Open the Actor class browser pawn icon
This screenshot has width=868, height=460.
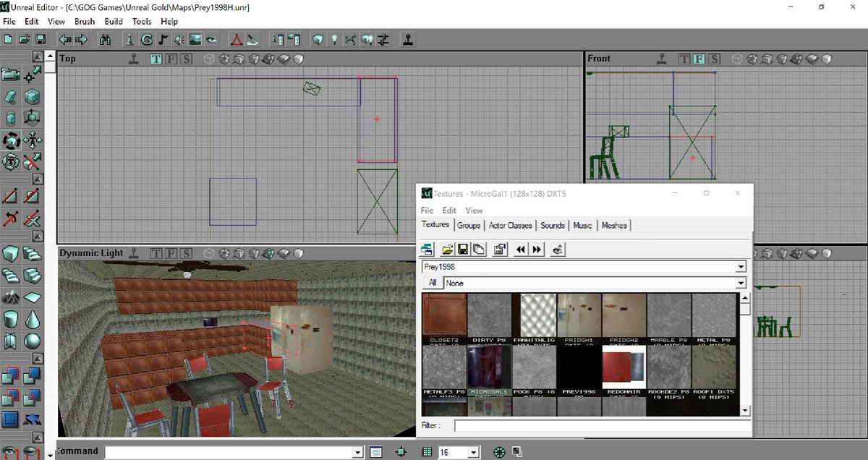[x=130, y=39]
